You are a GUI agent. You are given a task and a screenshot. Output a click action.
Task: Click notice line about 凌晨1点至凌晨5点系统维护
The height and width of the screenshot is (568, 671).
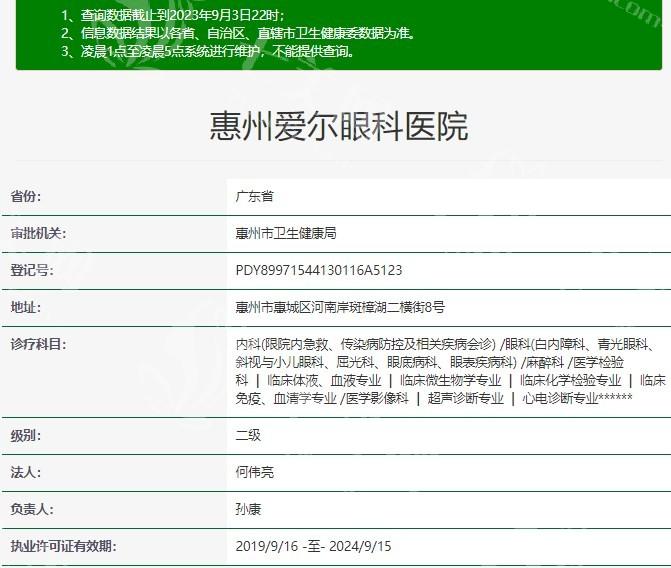[x=208, y=51]
